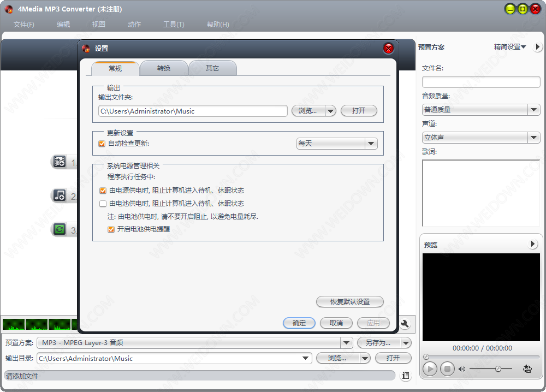Image resolution: width=546 pixels, height=392 pixels.
Task: Toggle prevent standby on AC power checkbox
Action: pyautogui.click(x=103, y=191)
